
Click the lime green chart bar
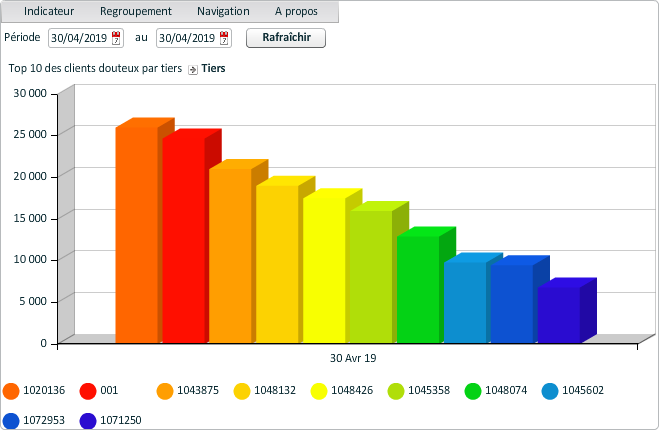click(x=371, y=277)
